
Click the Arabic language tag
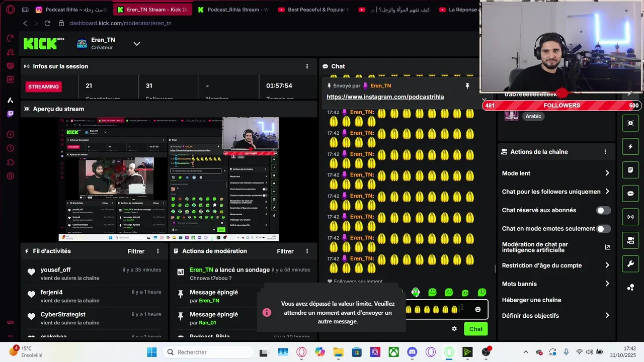coord(533,116)
